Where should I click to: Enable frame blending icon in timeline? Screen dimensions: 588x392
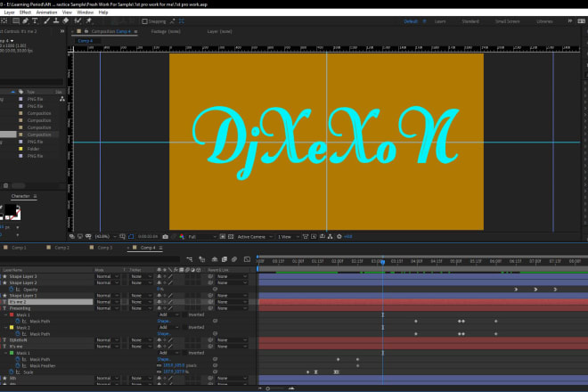[x=225, y=259]
